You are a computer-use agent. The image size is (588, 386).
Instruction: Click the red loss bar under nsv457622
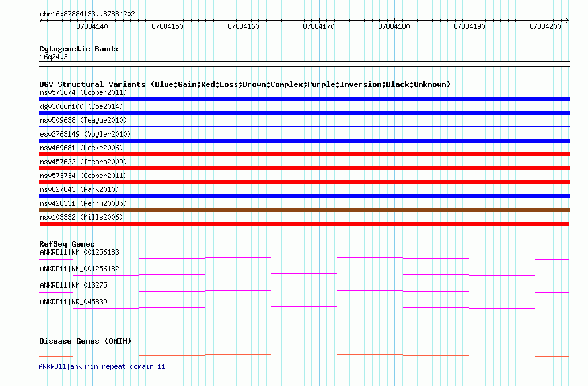(x=304, y=168)
